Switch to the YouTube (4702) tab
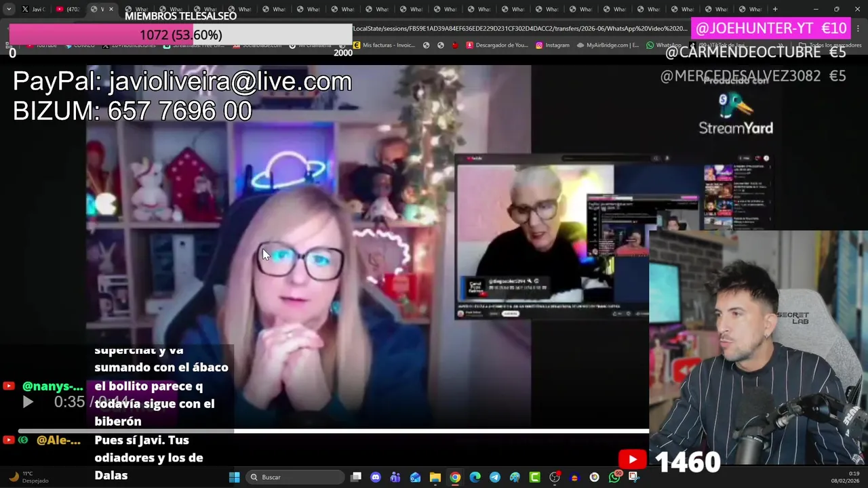868x488 pixels. [68, 9]
